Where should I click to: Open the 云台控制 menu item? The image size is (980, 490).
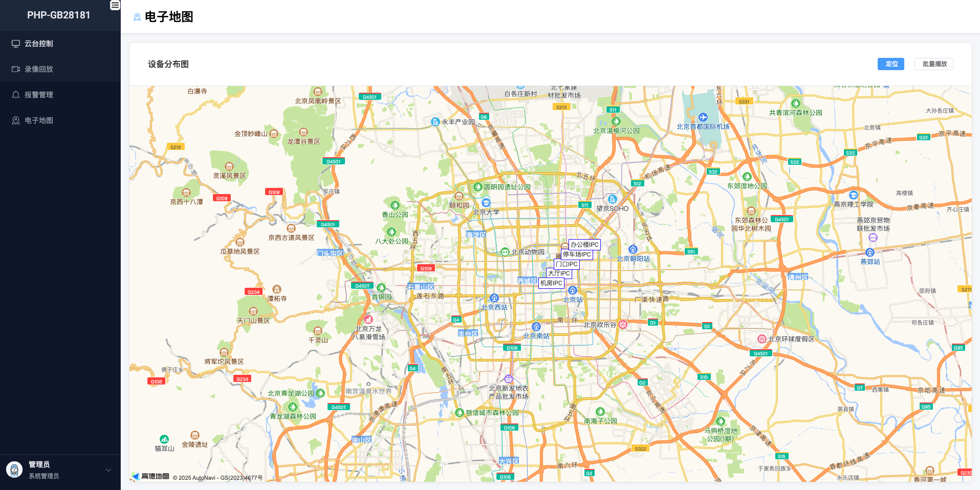pos(39,44)
